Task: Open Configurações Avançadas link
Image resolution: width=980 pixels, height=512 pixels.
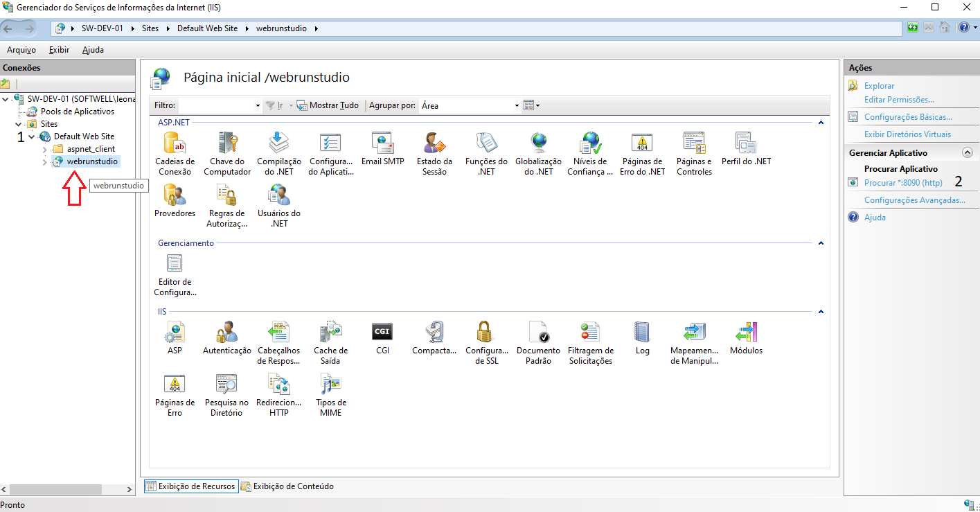Action: point(914,200)
